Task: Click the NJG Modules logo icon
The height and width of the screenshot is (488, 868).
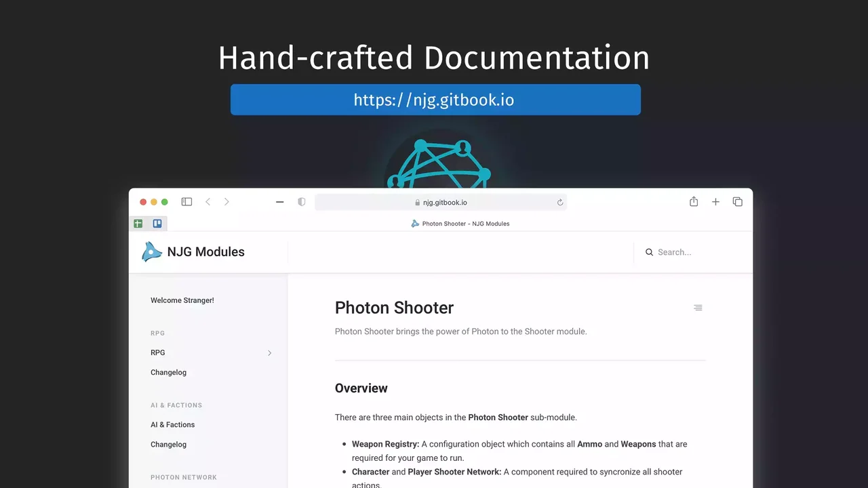Action: point(151,252)
